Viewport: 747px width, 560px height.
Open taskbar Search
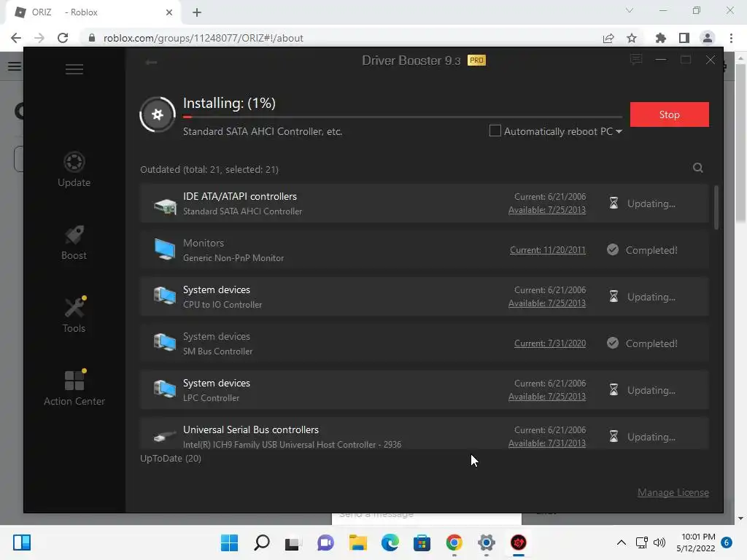pos(262,542)
